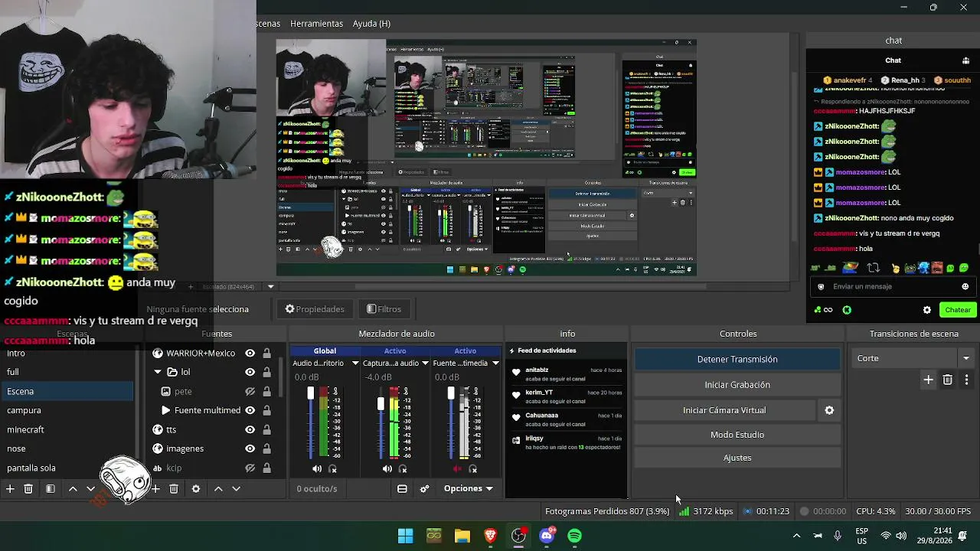Toggle the lock on the lol group
Image resolution: width=980 pixels, height=551 pixels.
click(x=266, y=372)
